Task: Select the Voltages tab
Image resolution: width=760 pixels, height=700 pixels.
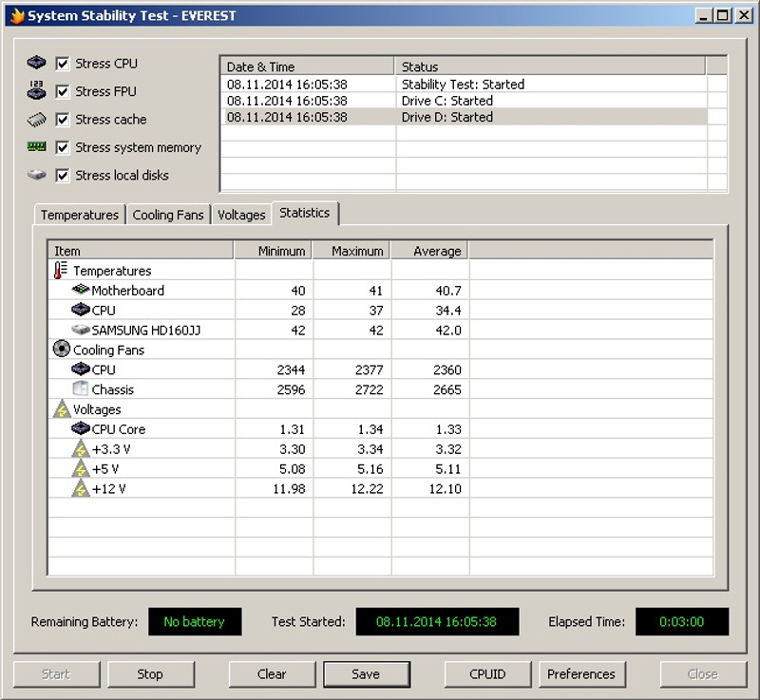Action: point(241,215)
